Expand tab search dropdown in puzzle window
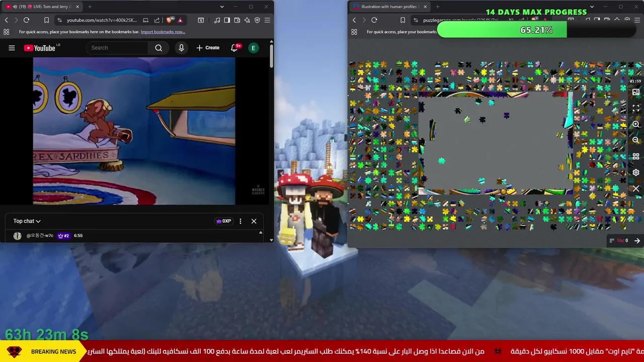 pos(592,7)
